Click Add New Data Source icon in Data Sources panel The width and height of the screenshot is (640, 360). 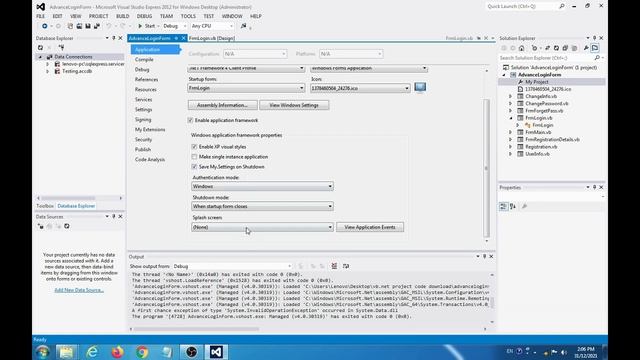(x=40, y=226)
